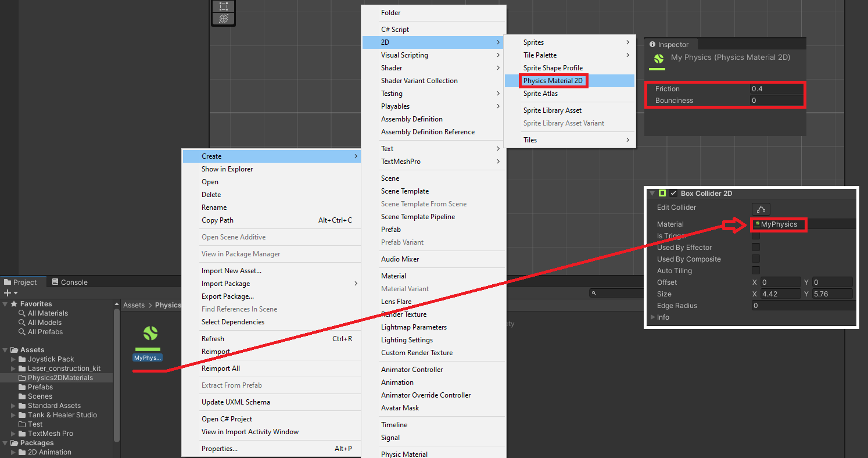The image size is (868, 458).
Task: Click search icon beside All Materials
Action: coord(22,313)
